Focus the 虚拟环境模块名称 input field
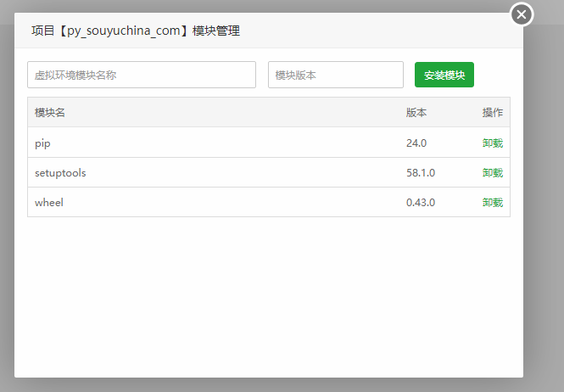Viewport: 564px width, 392px height. (142, 75)
